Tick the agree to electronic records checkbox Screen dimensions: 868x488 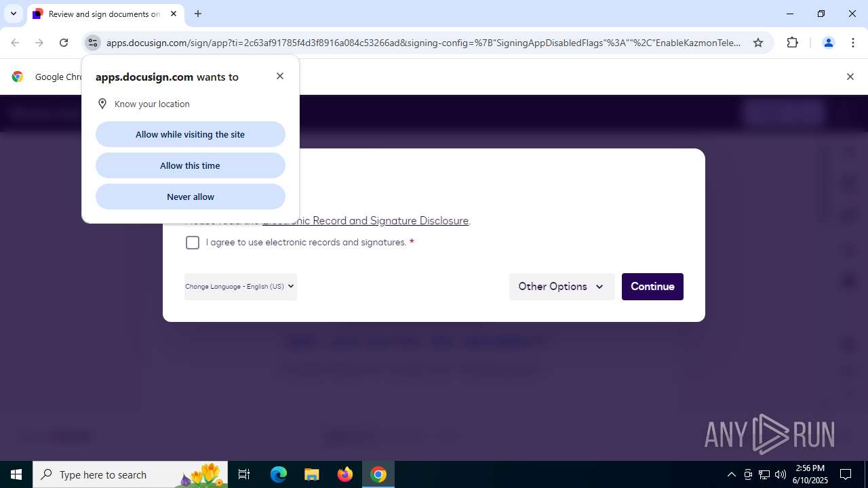pyautogui.click(x=193, y=243)
